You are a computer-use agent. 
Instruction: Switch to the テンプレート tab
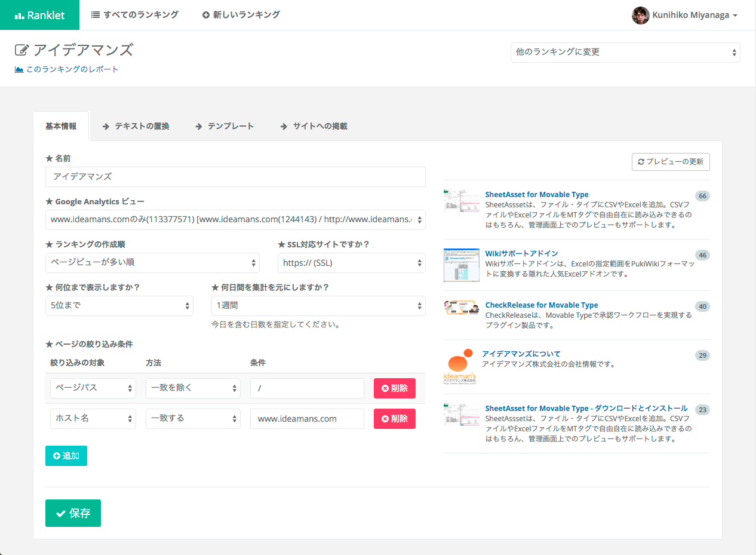[225, 126]
